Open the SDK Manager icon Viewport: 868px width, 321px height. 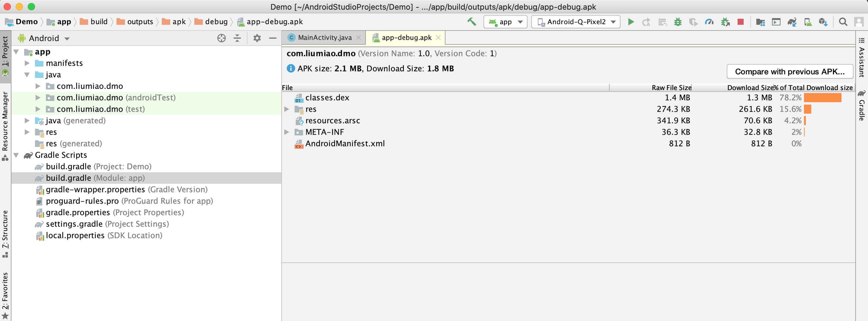823,22
